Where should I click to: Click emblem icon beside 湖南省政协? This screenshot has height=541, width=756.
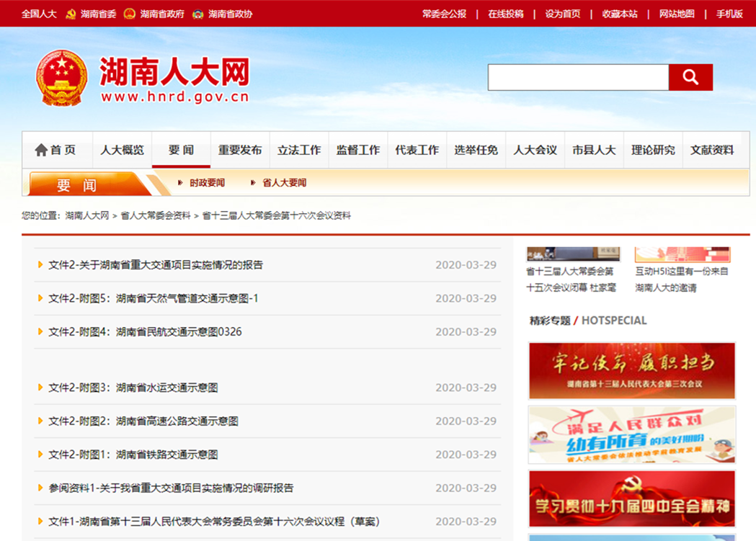198,14
